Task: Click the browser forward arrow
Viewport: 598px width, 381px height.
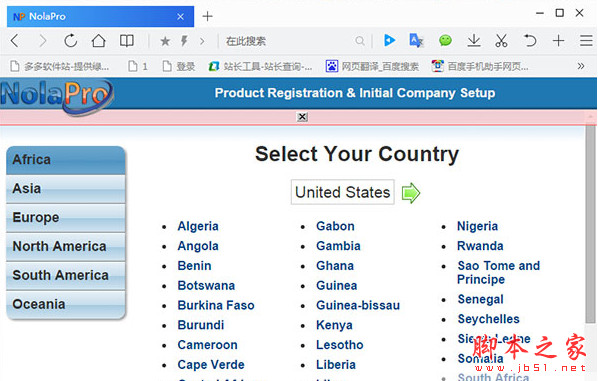Action: [42, 40]
